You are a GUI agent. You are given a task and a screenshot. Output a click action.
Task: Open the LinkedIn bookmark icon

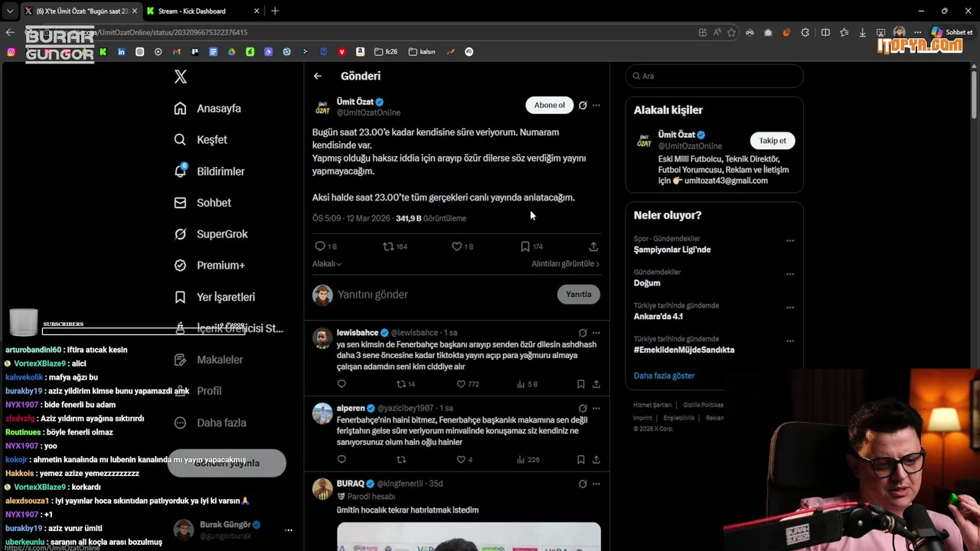pos(121,52)
